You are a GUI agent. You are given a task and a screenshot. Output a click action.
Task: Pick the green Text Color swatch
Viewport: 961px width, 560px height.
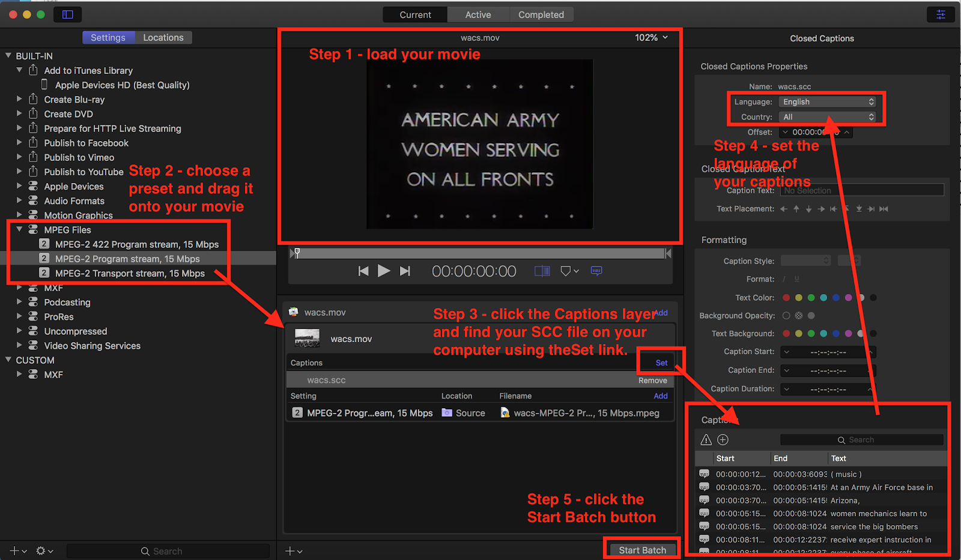[x=811, y=298]
